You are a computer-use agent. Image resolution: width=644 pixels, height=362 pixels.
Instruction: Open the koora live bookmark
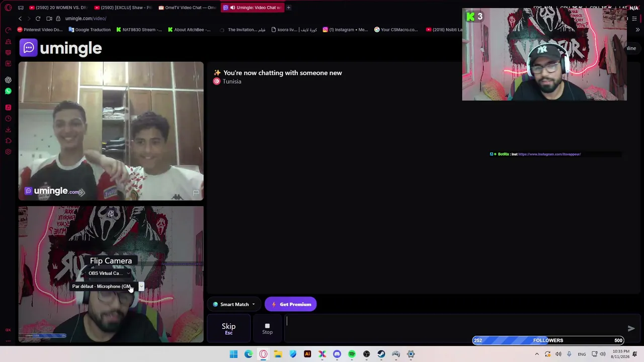[x=294, y=30]
